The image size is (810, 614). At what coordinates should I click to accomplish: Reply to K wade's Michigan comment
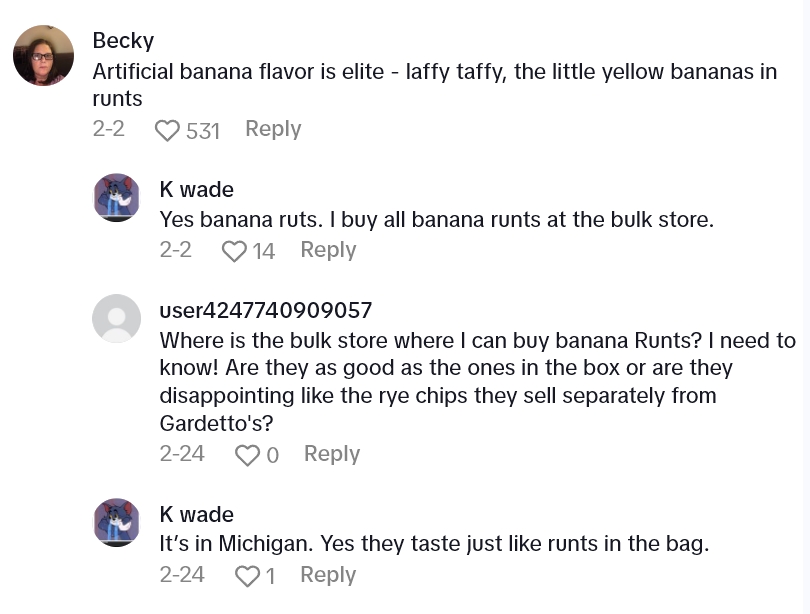click(x=328, y=575)
